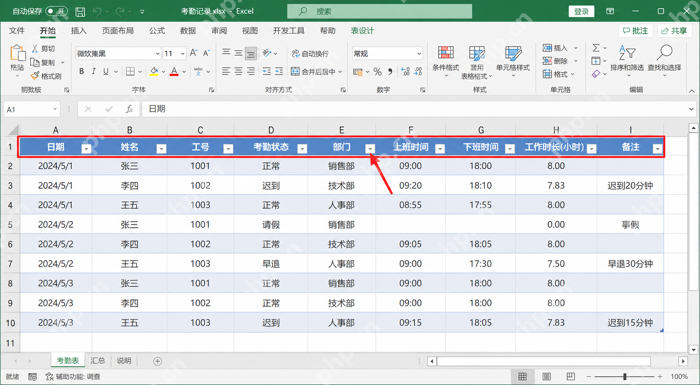Open Cell Styles (单元格样式)

[512, 60]
